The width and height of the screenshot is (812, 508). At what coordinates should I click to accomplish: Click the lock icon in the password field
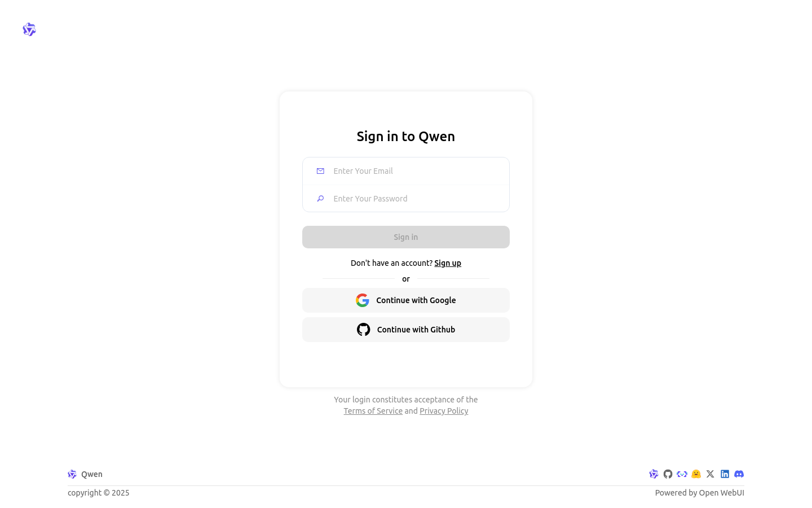pyautogui.click(x=320, y=198)
